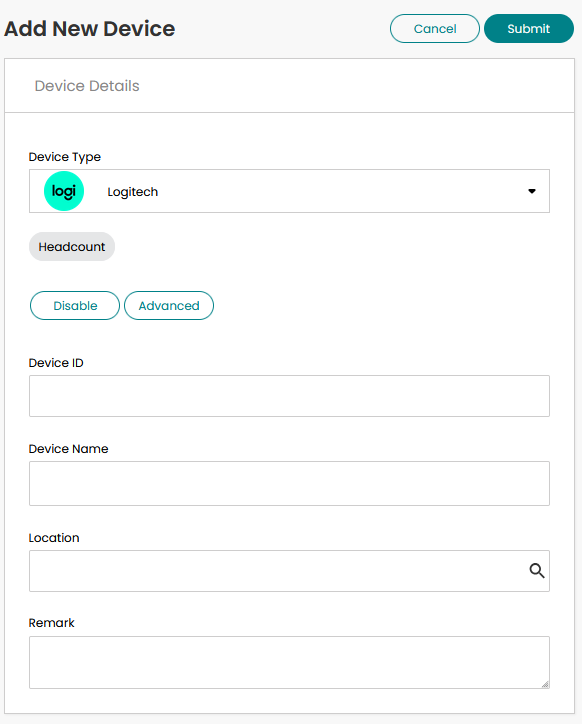Open Advanced settings
The height and width of the screenshot is (724, 582).
click(x=169, y=306)
